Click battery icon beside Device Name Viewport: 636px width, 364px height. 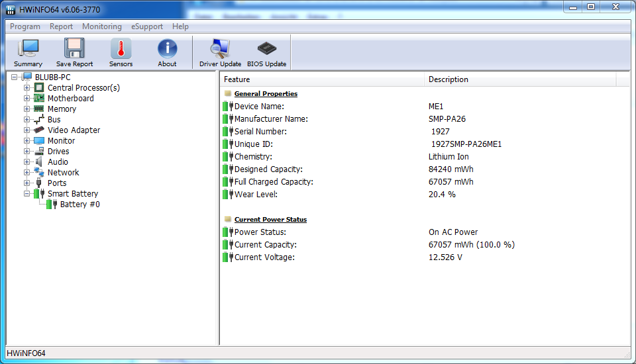(228, 106)
